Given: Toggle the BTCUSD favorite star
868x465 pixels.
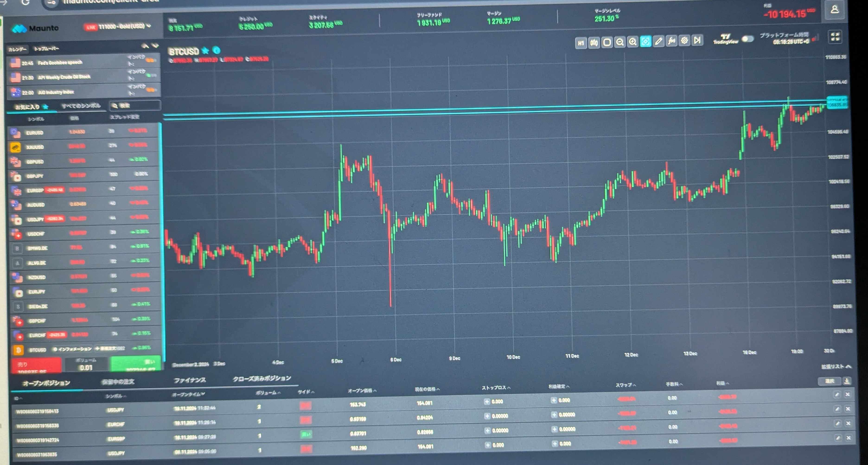Looking at the screenshot, I should point(205,51).
